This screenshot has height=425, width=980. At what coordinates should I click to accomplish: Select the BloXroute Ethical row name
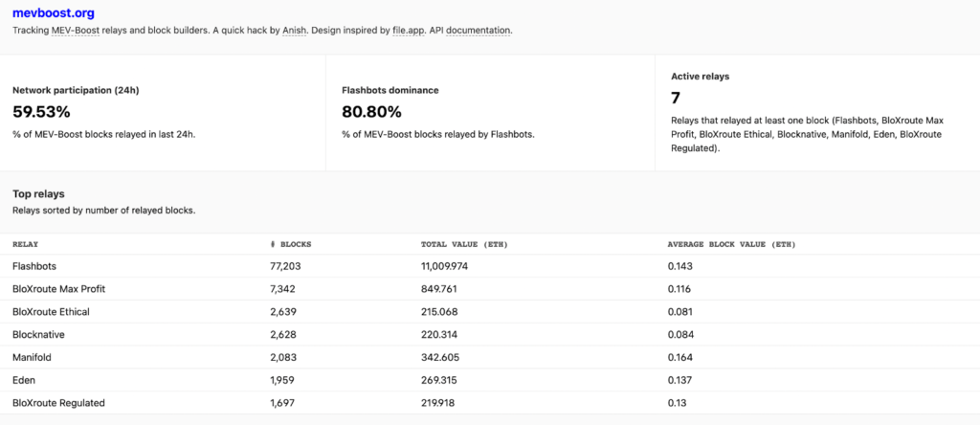(x=51, y=312)
